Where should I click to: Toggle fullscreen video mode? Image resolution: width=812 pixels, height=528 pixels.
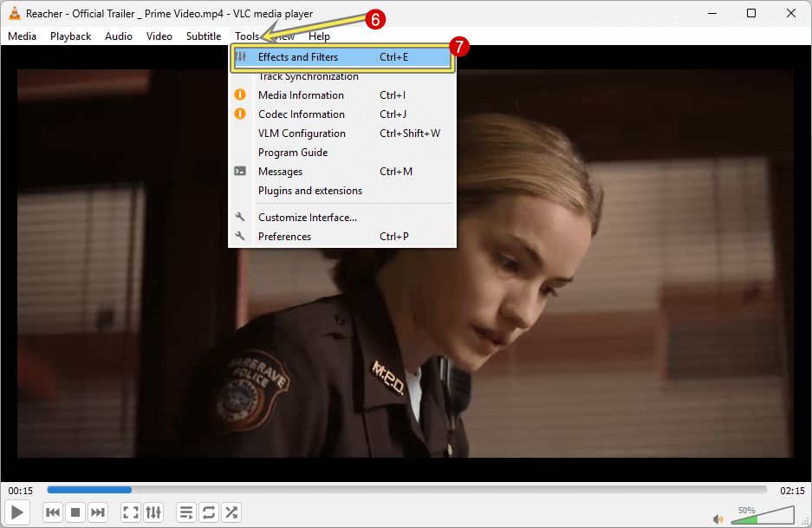(131, 512)
